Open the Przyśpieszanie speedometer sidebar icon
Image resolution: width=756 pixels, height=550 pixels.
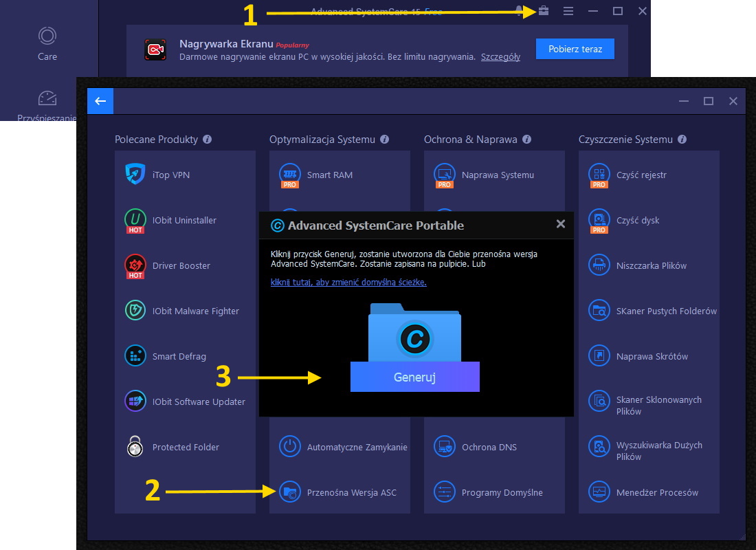point(47,98)
